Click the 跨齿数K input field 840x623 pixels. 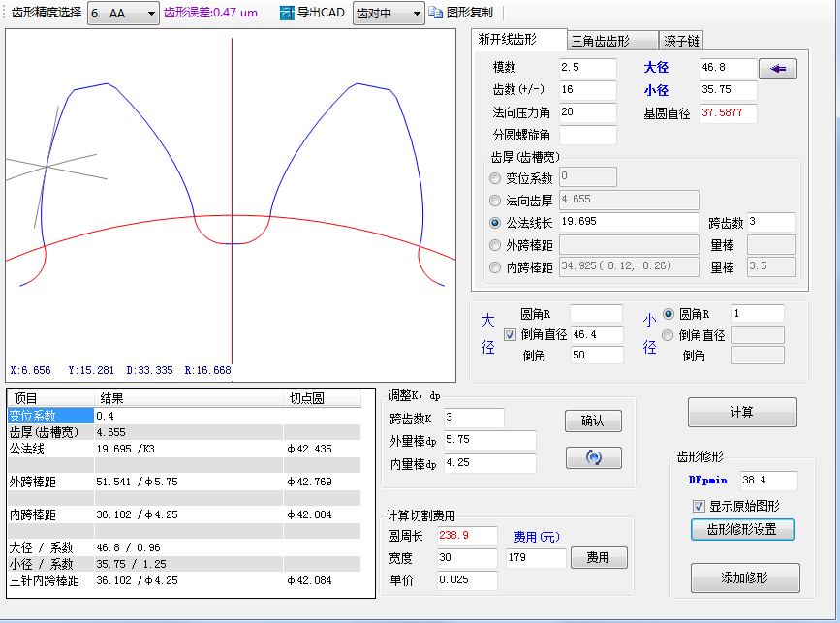click(474, 418)
